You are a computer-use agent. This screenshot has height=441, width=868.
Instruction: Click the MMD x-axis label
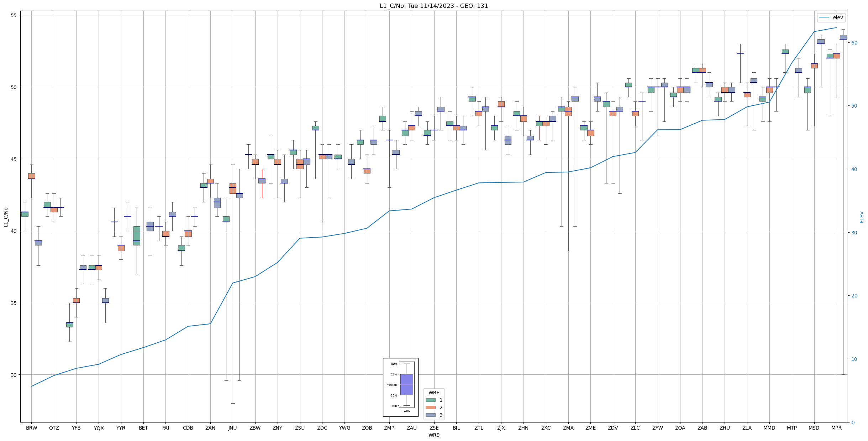[x=769, y=428]
